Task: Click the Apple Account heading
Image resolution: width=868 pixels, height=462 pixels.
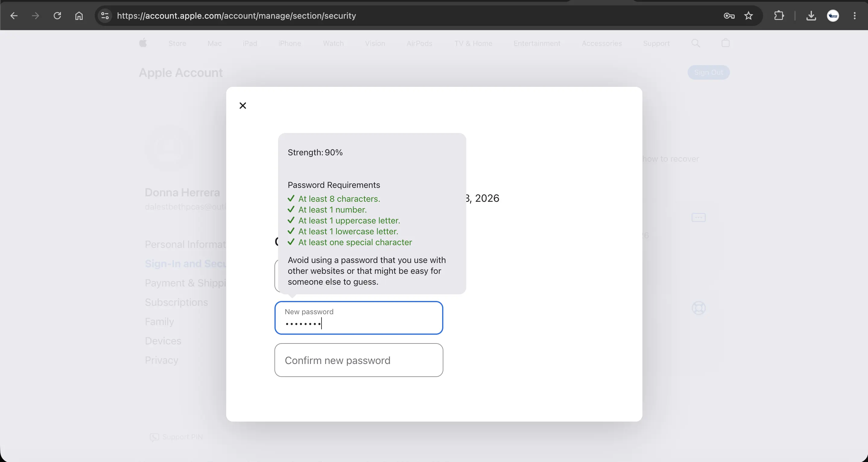Action: [x=181, y=72]
